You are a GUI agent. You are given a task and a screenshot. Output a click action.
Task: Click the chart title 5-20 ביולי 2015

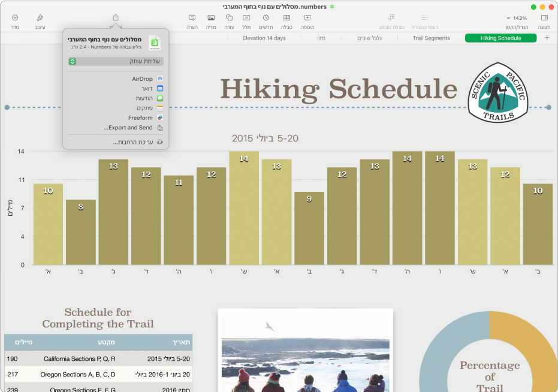pyautogui.click(x=265, y=138)
